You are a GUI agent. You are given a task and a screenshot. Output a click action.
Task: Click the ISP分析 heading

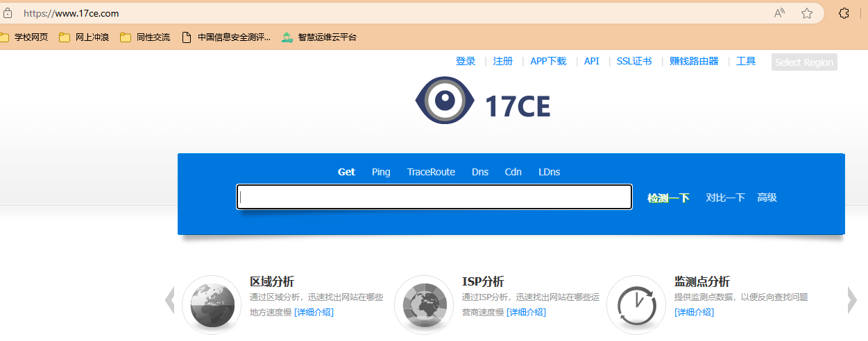tap(483, 281)
